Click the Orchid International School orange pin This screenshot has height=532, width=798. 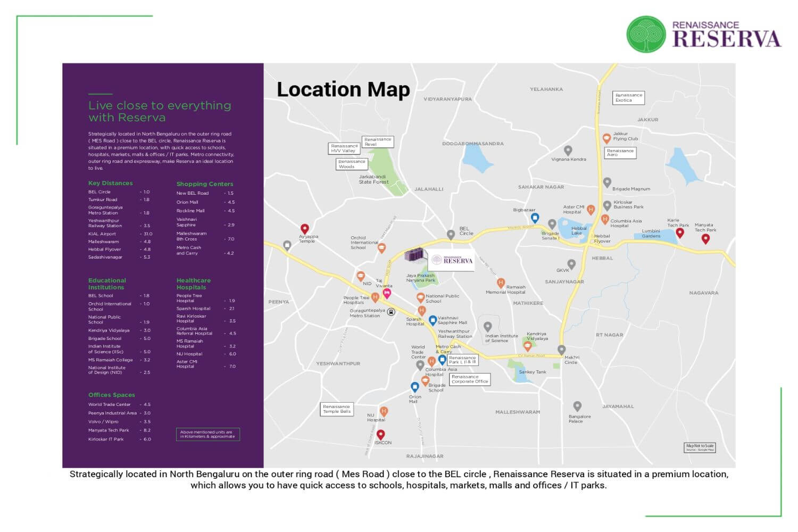pos(381,248)
